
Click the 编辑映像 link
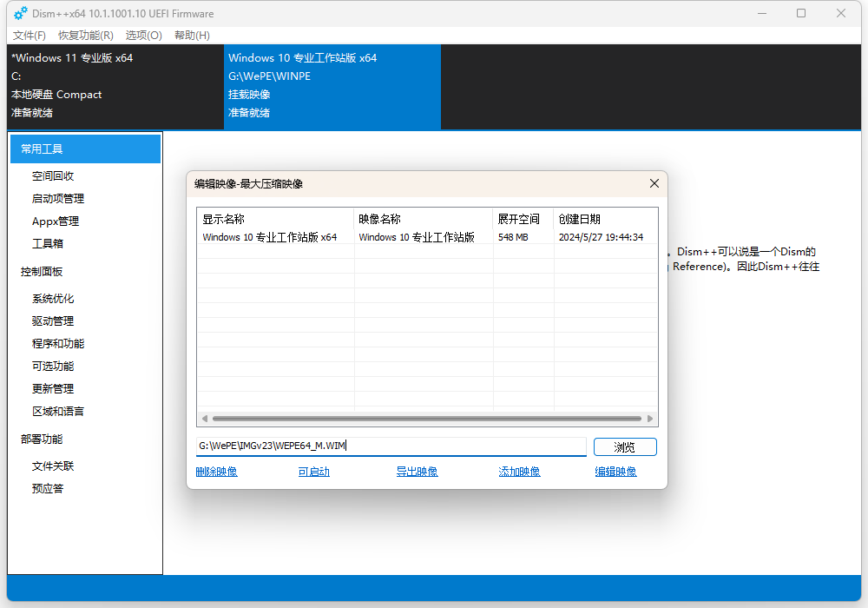point(615,472)
